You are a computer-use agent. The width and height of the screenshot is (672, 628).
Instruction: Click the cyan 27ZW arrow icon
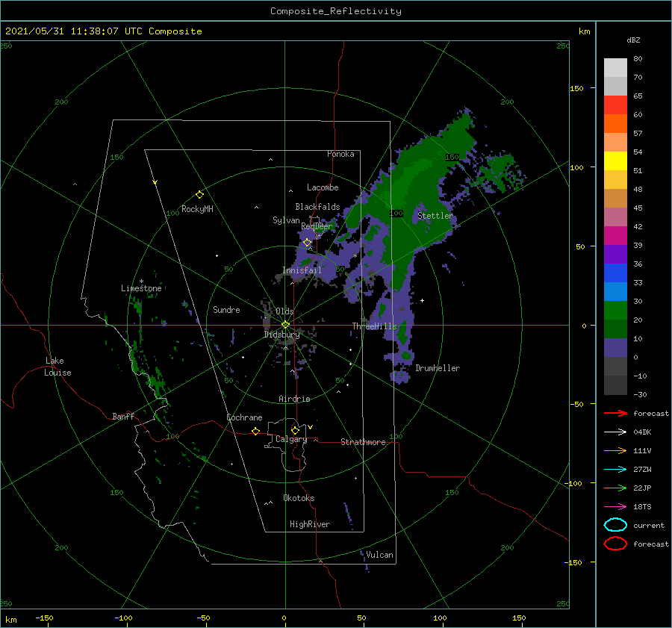[615, 470]
